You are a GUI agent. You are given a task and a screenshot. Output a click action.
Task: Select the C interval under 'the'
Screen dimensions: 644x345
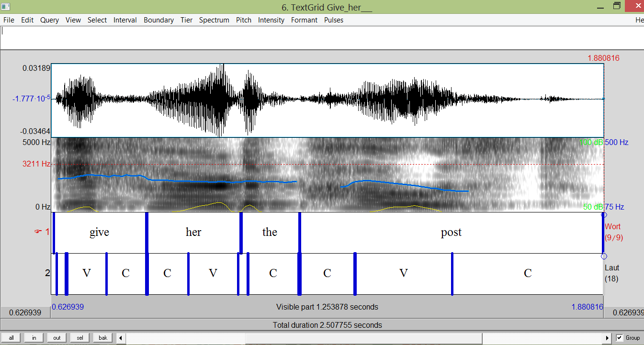(273, 274)
